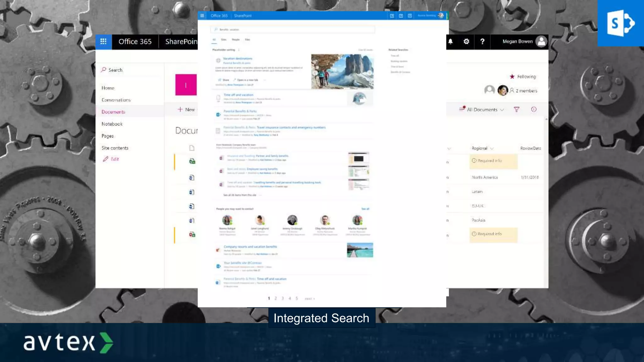Click the file type column header icon
This screenshot has height=362, width=644.
pyautogui.click(x=192, y=148)
